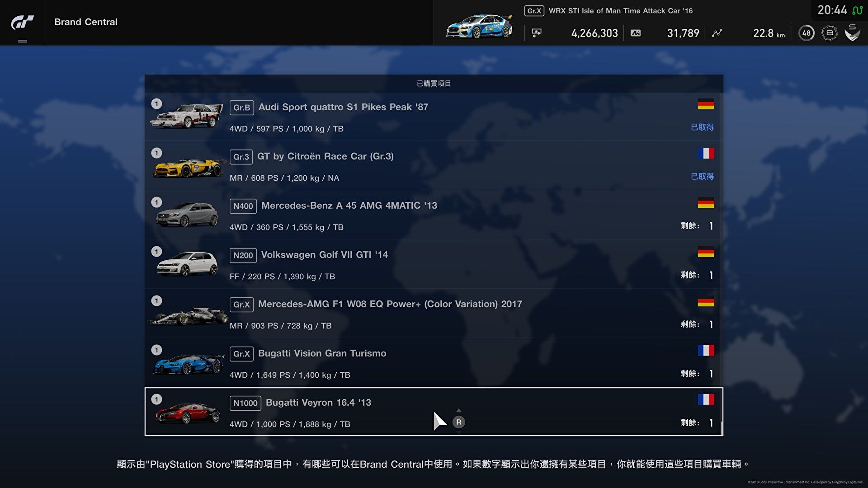This screenshot has height=488, width=868.
Task: Open the Brand Central title menu
Action: (x=86, y=22)
